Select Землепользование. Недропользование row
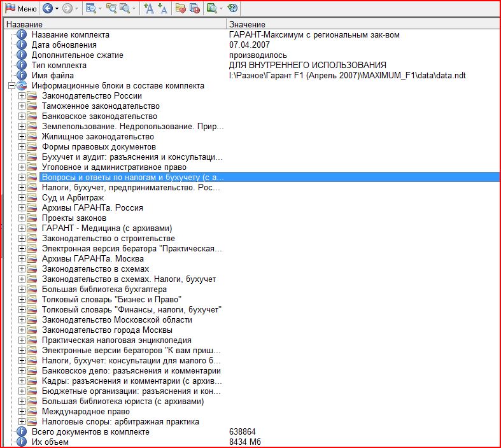 [x=132, y=127]
